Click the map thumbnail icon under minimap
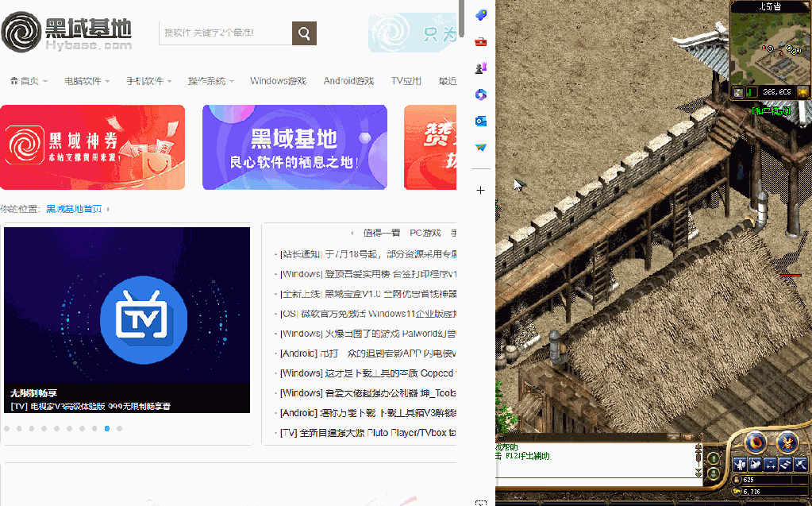This screenshot has height=506, width=812. (x=738, y=92)
